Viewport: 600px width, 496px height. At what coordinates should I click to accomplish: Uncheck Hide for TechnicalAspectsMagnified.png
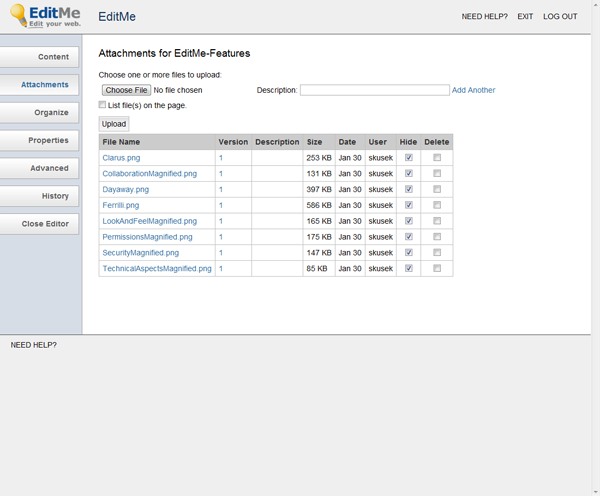pos(409,268)
